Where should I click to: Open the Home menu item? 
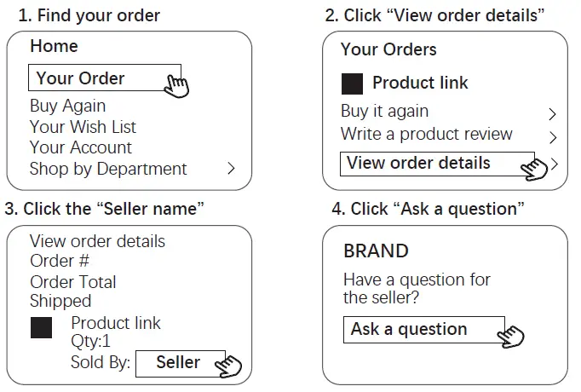54,46
